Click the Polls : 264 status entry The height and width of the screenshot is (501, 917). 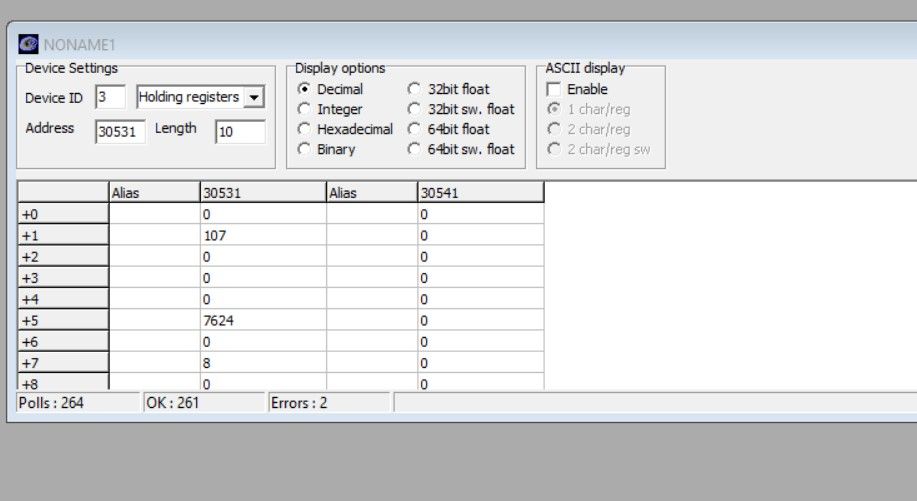[x=78, y=402]
